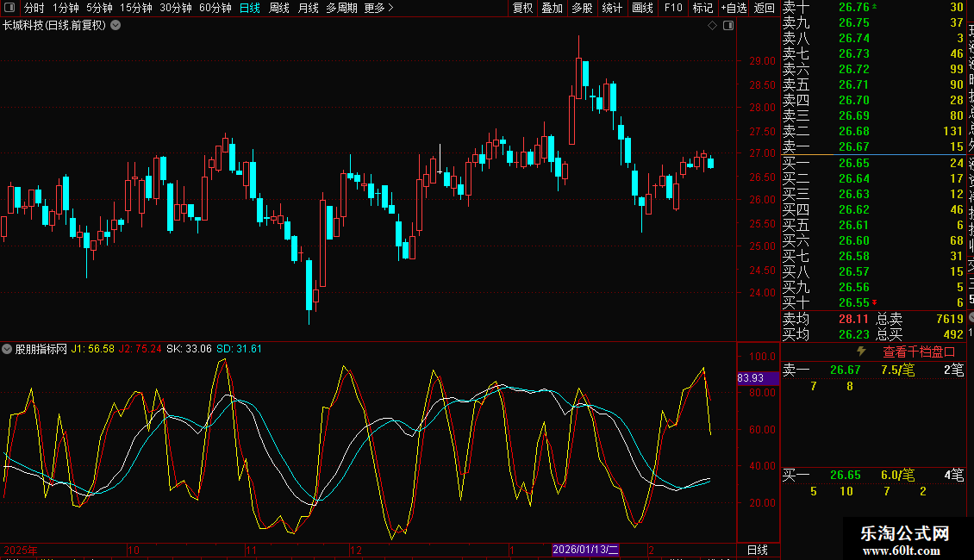Click the lightning icon beside 查看千档盘口
This screenshot has height=560, width=974.
[861, 352]
